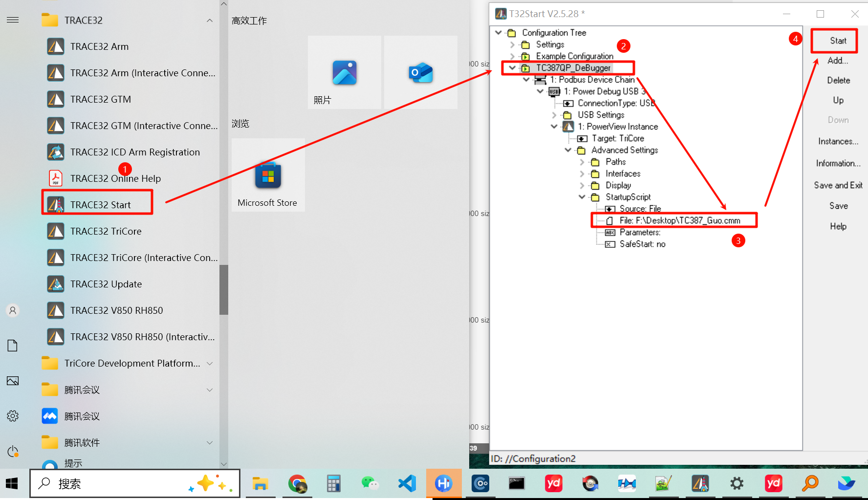Open the Power options icon

coord(13,451)
